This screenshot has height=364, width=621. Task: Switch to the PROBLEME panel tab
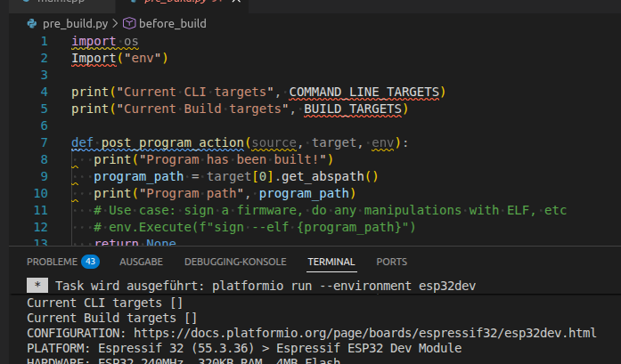[52, 262]
